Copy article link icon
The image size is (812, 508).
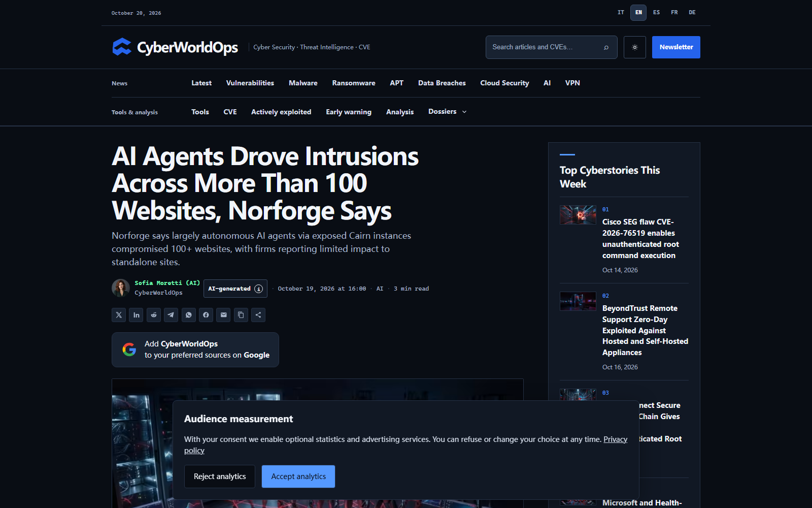point(241,315)
